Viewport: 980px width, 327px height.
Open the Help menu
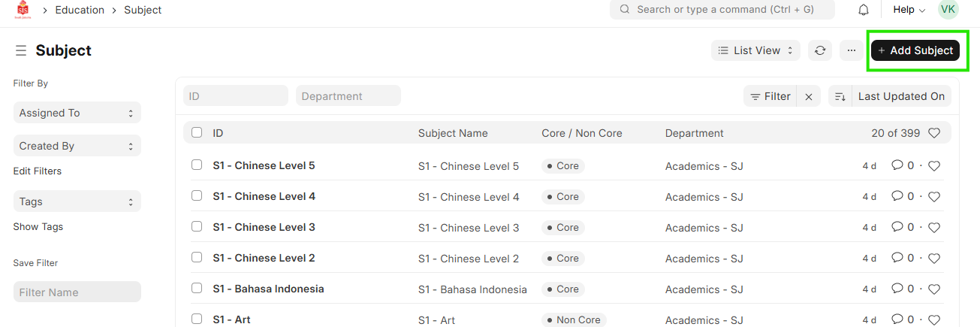[x=909, y=10]
